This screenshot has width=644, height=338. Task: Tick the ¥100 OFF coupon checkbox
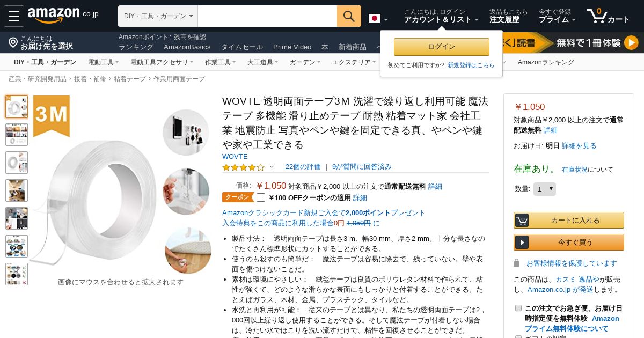(x=261, y=197)
